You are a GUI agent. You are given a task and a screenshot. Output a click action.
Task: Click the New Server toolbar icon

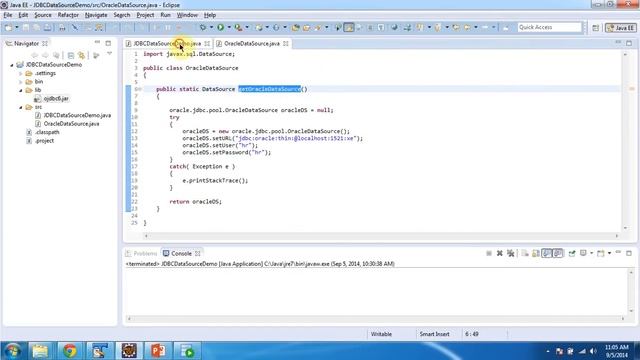pos(259,27)
